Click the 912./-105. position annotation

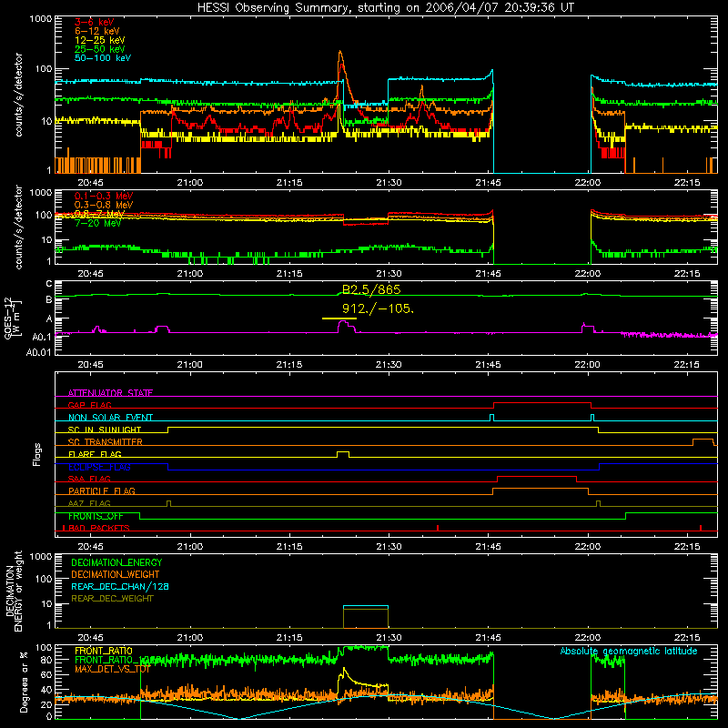point(378,308)
